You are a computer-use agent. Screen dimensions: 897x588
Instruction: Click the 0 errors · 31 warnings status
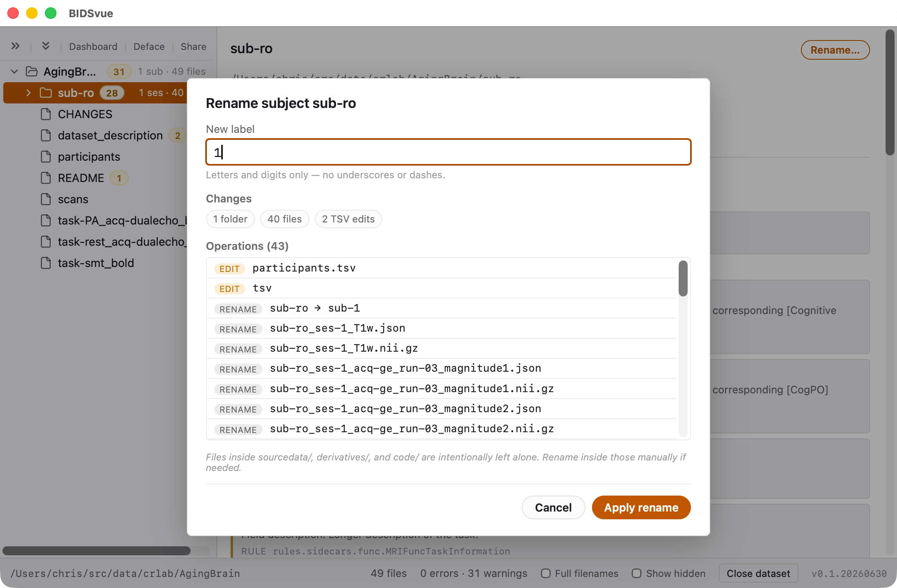474,573
